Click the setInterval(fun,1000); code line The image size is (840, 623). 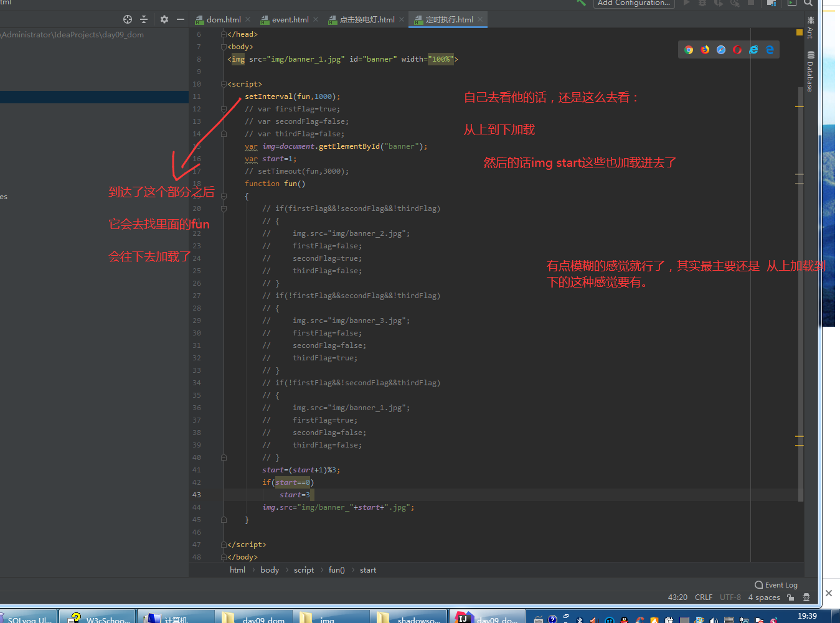pyautogui.click(x=293, y=96)
